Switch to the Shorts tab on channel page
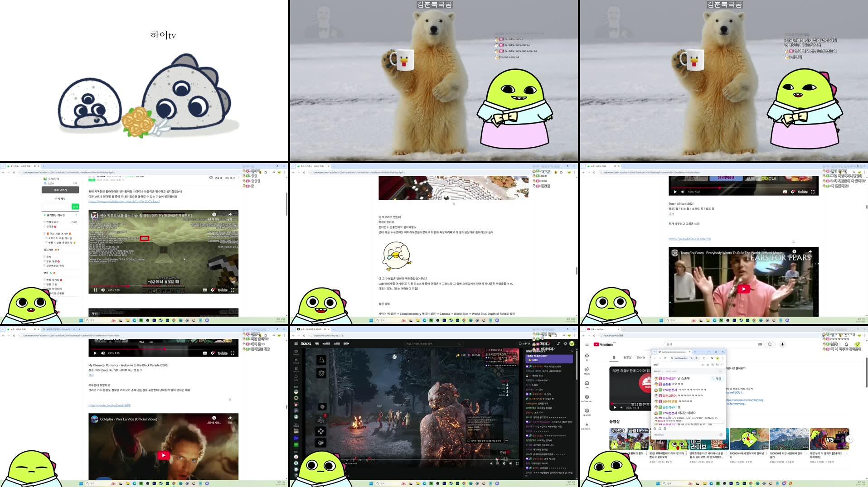Image resolution: width=868 pixels, height=487 pixels. [640, 357]
